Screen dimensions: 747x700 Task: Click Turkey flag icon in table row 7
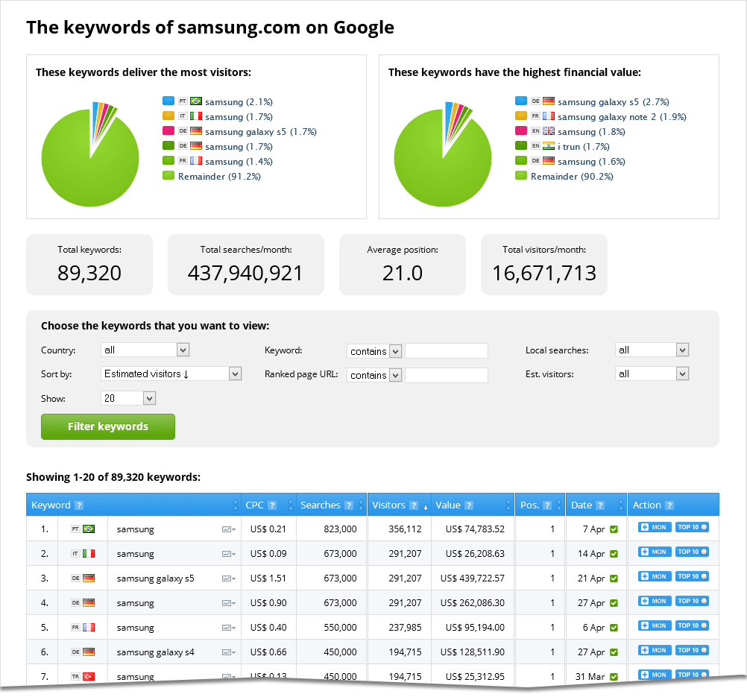coord(89,676)
